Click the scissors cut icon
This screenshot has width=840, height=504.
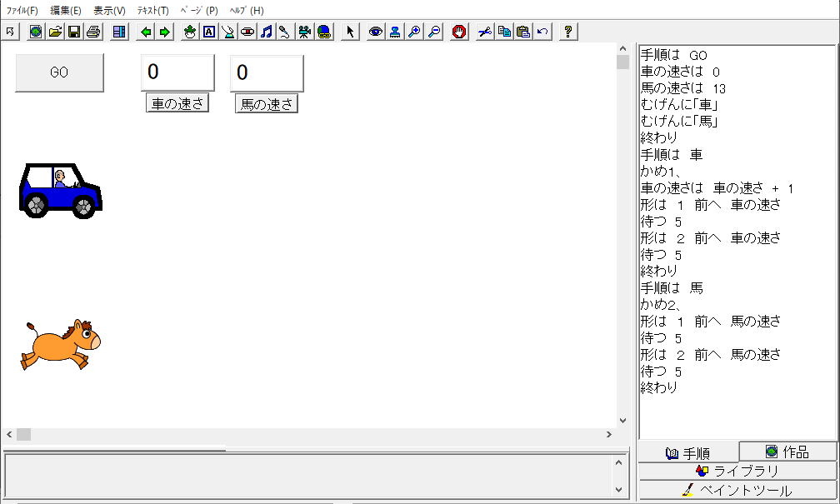(485, 32)
